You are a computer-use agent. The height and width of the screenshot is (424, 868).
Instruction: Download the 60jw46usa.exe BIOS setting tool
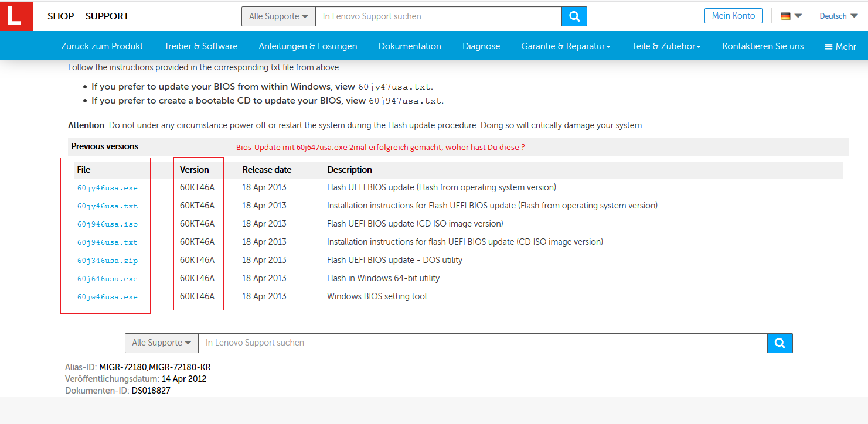click(x=107, y=297)
